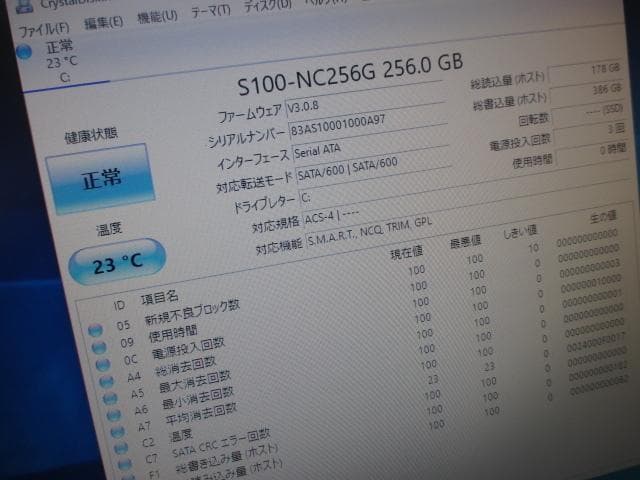Click status icon for 最小消去回数 row A6
Image resolution: width=640 pixels, height=480 pixels.
pos(113,416)
